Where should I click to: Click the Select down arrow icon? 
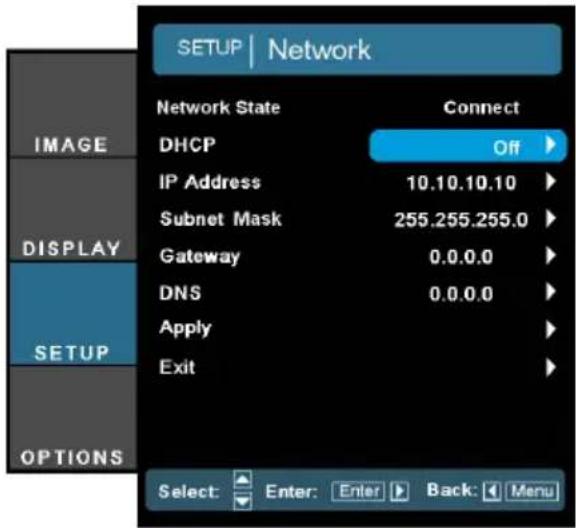(x=243, y=501)
